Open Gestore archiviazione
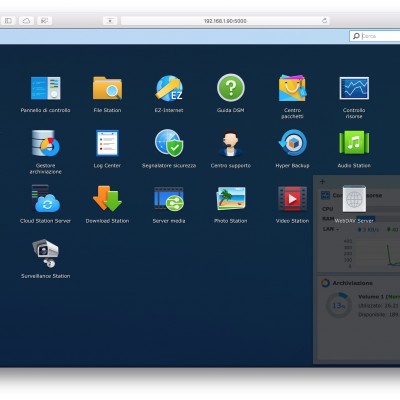Image resolution: width=400 pixels, height=400 pixels. click(x=46, y=143)
